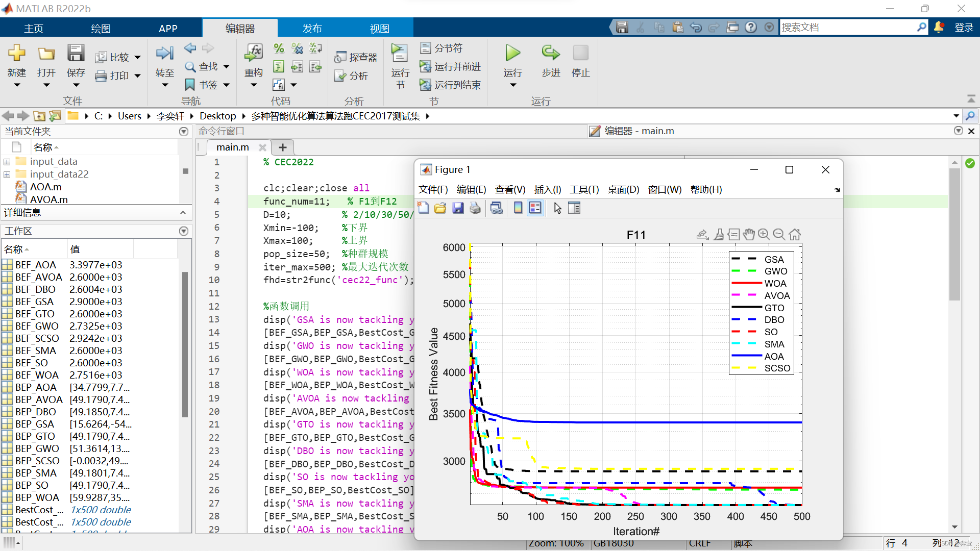Image resolution: width=980 pixels, height=551 pixels.
Task: Open 当前文件夹 panel actions dropdown
Action: [x=184, y=132]
